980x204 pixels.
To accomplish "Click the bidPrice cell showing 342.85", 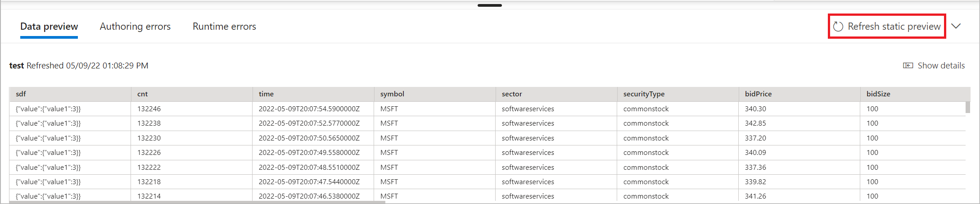I will coord(799,123).
